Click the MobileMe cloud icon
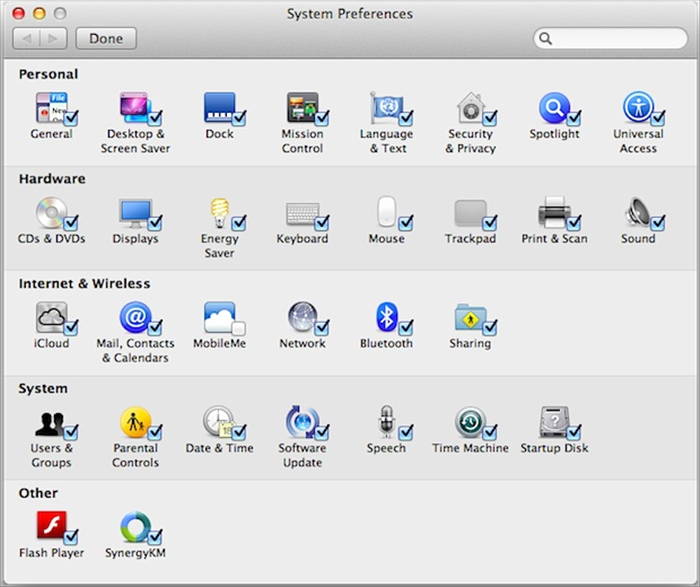700x587 pixels. 219,317
